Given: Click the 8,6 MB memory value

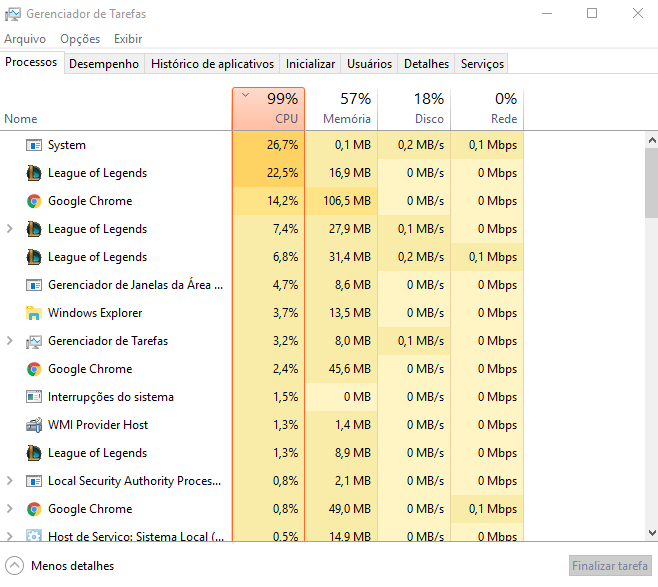Looking at the screenshot, I should coord(352,285).
